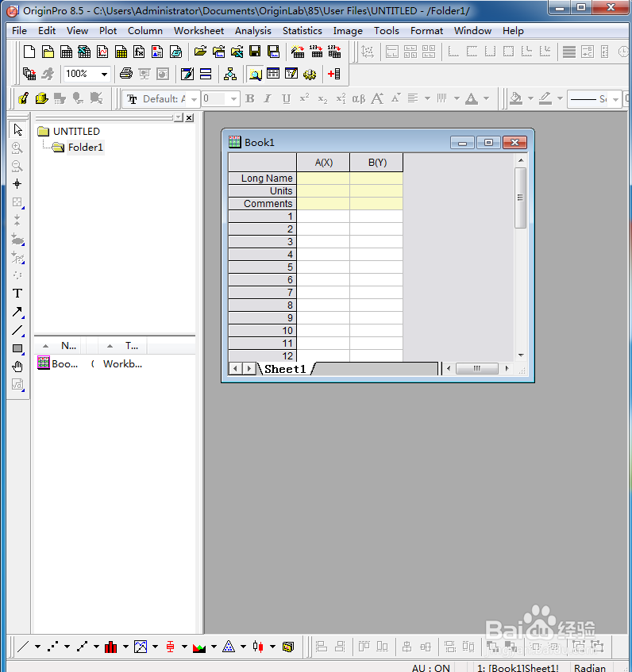
Task: Expand the scatter plot type dropdown arrow
Action: [x=67, y=647]
